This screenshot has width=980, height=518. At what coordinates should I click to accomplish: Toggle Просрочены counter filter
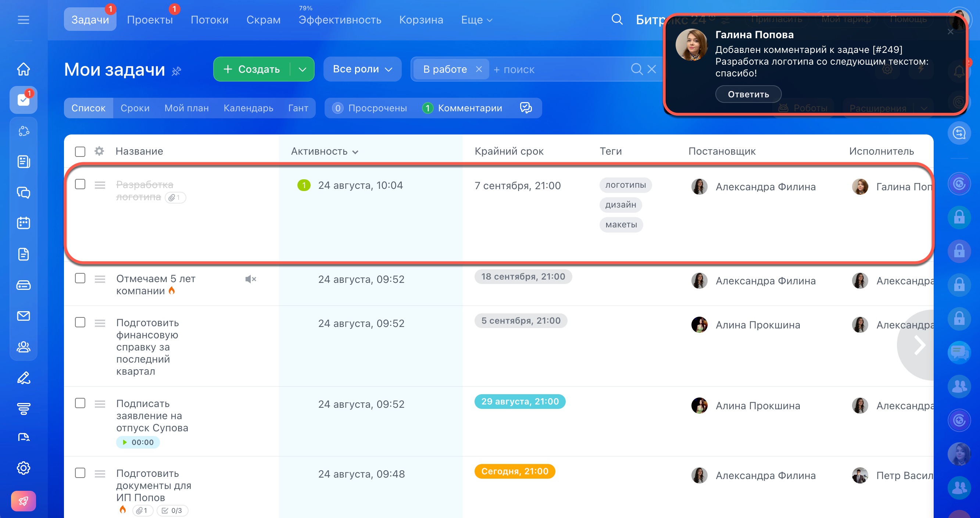(x=370, y=108)
